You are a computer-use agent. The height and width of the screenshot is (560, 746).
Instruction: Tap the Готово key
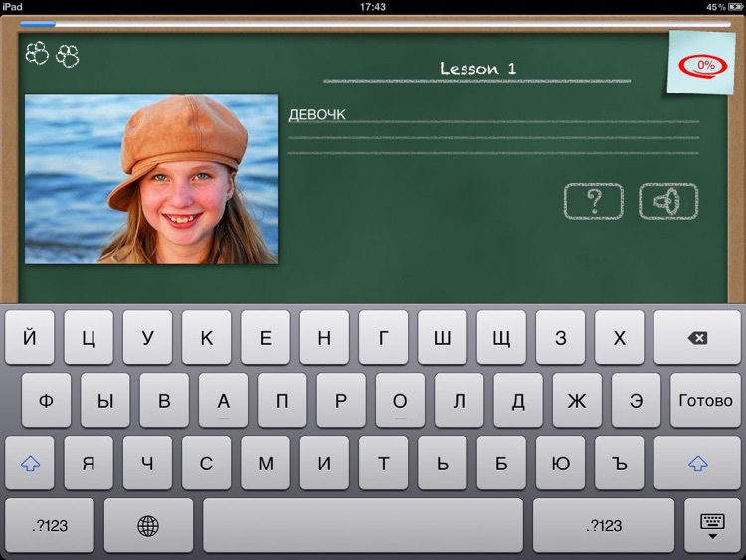click(x=705, y=400)
